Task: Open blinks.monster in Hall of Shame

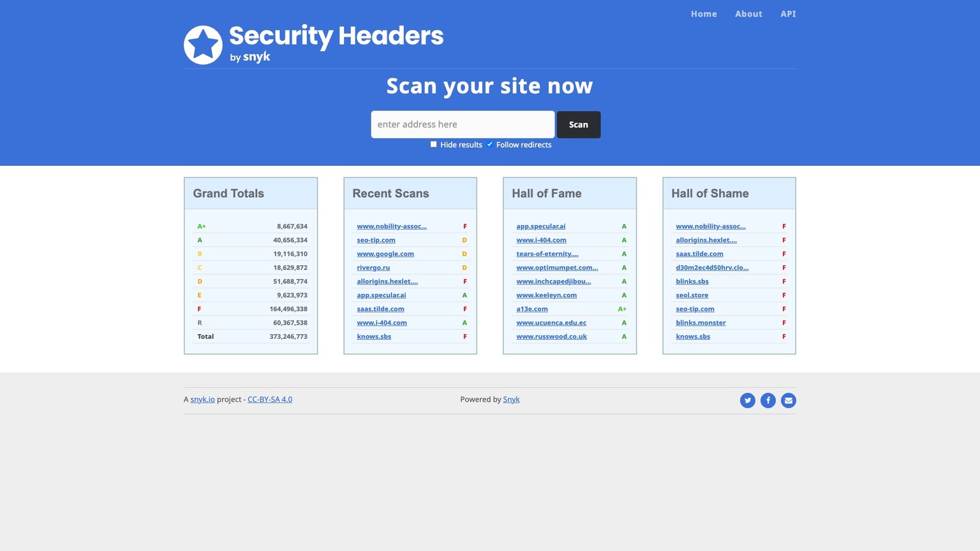Action: coord(701,323)
